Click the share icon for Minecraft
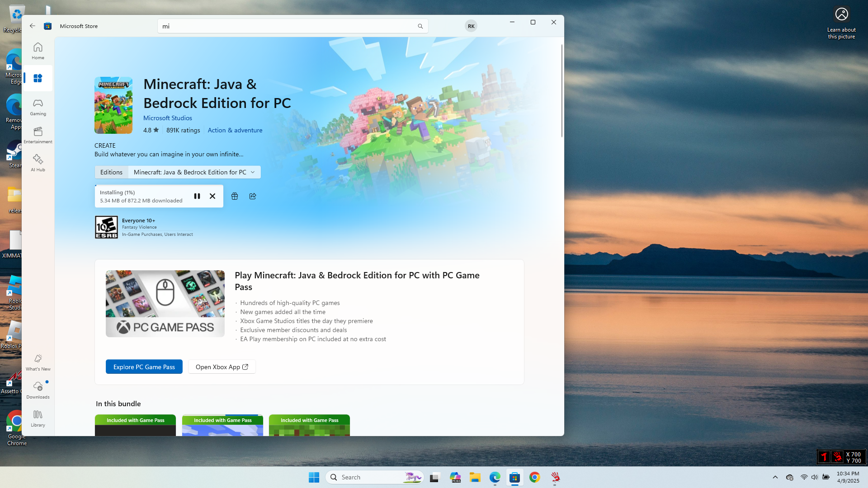The image size is (868, 488). (253, 196)
